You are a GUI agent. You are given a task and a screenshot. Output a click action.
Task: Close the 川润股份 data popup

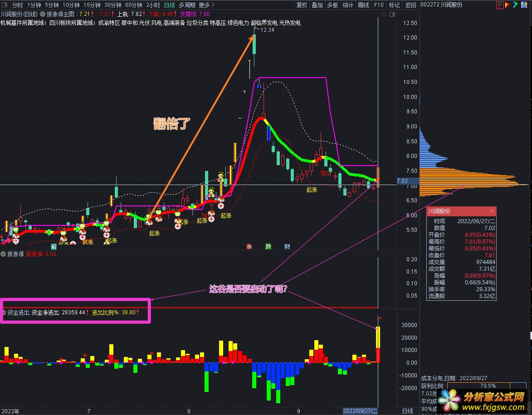click(x=492, y=211)
